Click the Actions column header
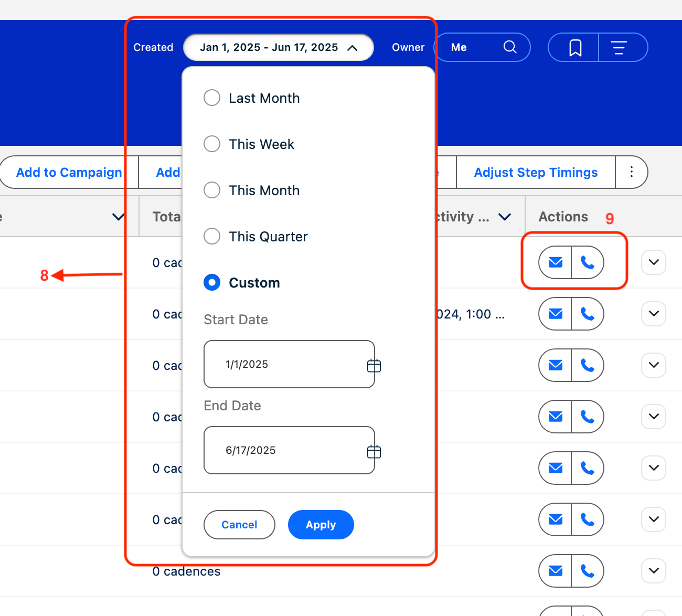This screenshot has width=682, height=616. (563, 217)
